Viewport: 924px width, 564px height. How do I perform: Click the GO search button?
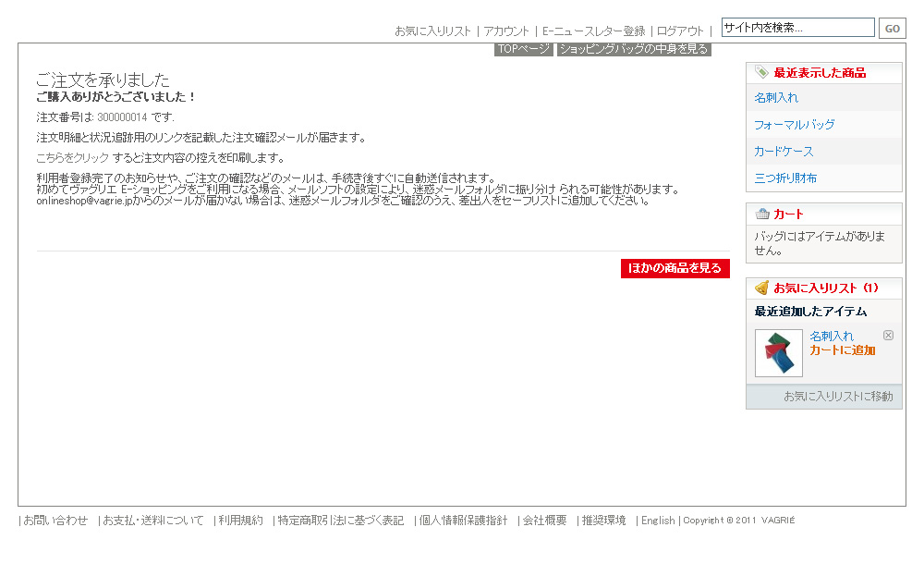893,29
